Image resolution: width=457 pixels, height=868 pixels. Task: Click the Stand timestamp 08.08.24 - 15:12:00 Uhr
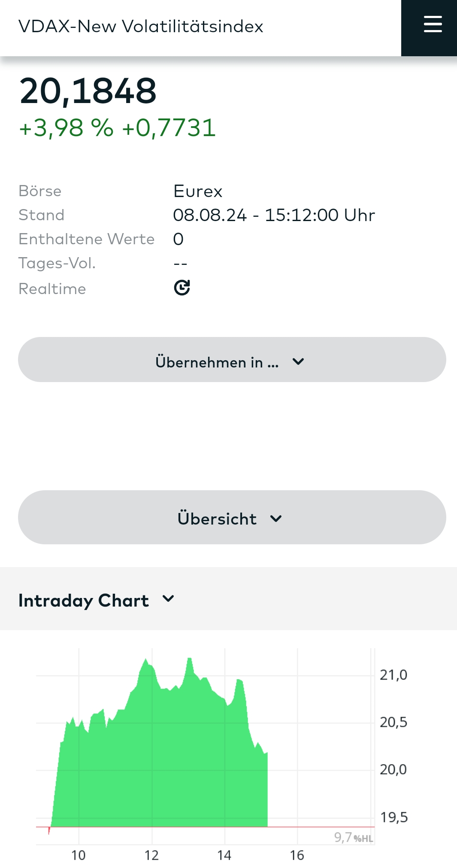click(x=274, y=215)
